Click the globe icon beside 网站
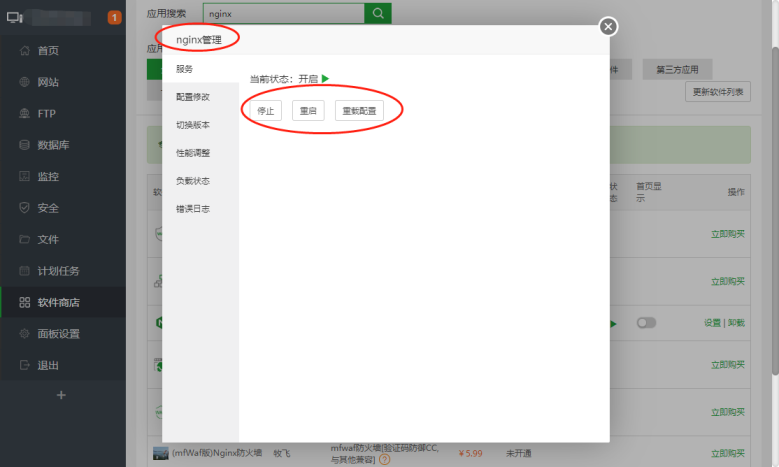 coord(24,82)
